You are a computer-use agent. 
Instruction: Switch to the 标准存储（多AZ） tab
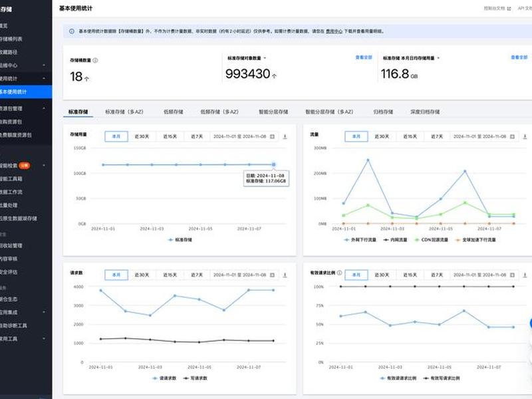pyautogui.click(x=124, y=112)
